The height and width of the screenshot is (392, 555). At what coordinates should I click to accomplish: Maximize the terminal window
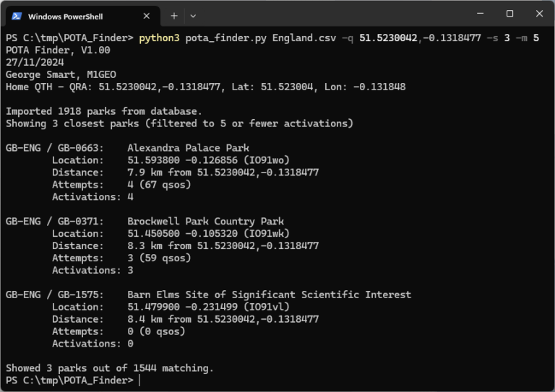click(x=509, y=14)
